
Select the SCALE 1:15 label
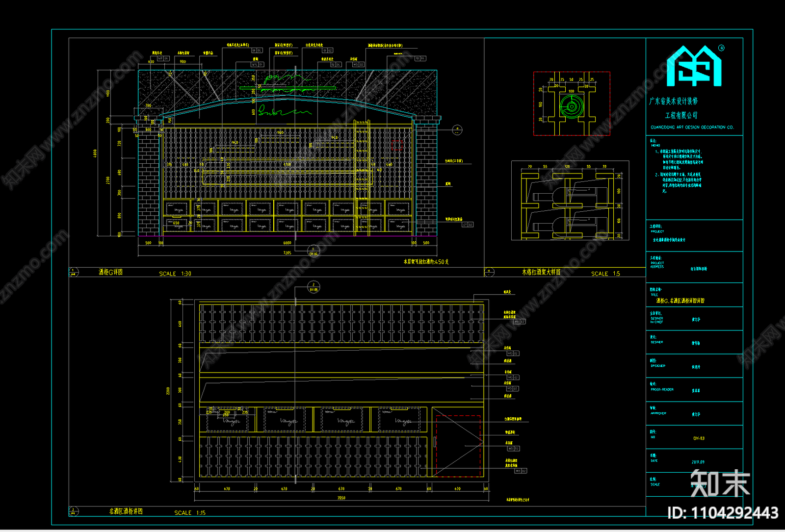pos(190,513)
